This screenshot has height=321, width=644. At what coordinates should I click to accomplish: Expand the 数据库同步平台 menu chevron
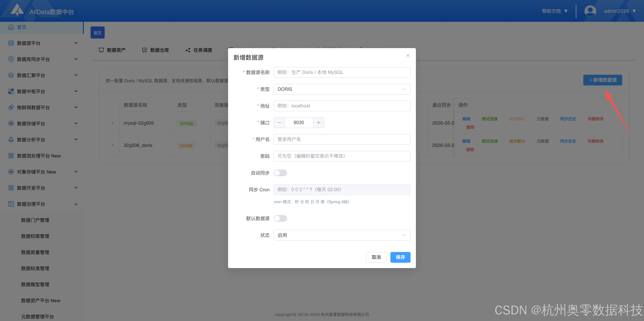point(76,59)
